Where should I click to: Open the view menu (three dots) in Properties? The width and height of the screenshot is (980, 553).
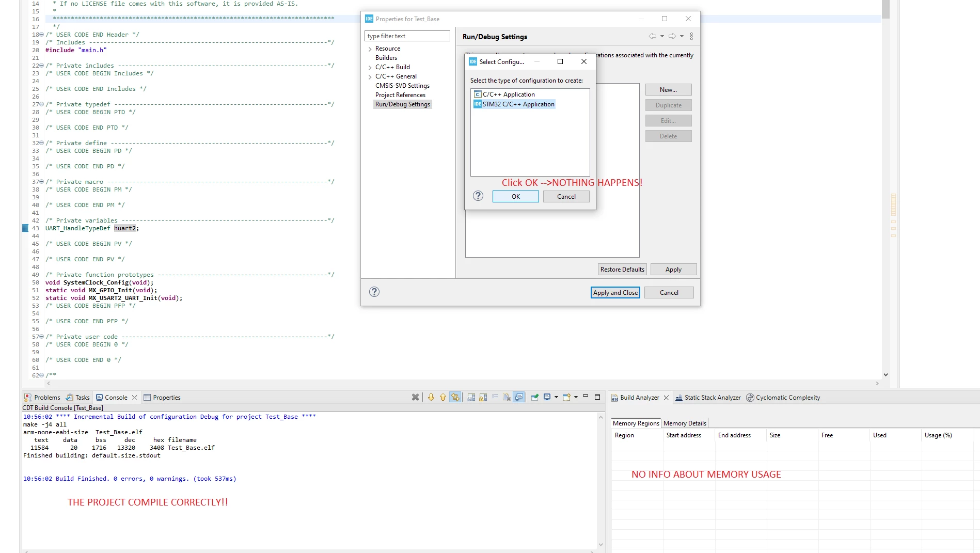(x=691, y=36)
